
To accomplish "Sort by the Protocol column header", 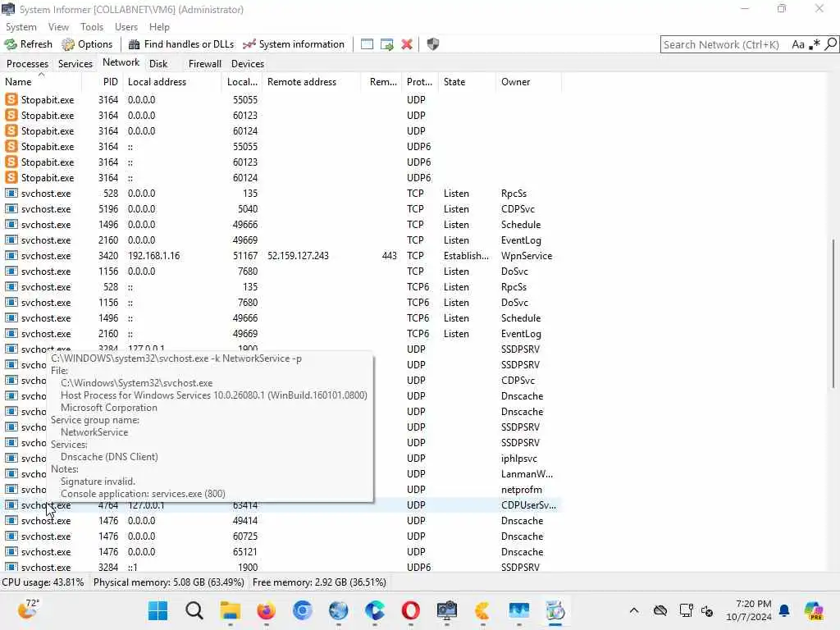I will (419, 82).
